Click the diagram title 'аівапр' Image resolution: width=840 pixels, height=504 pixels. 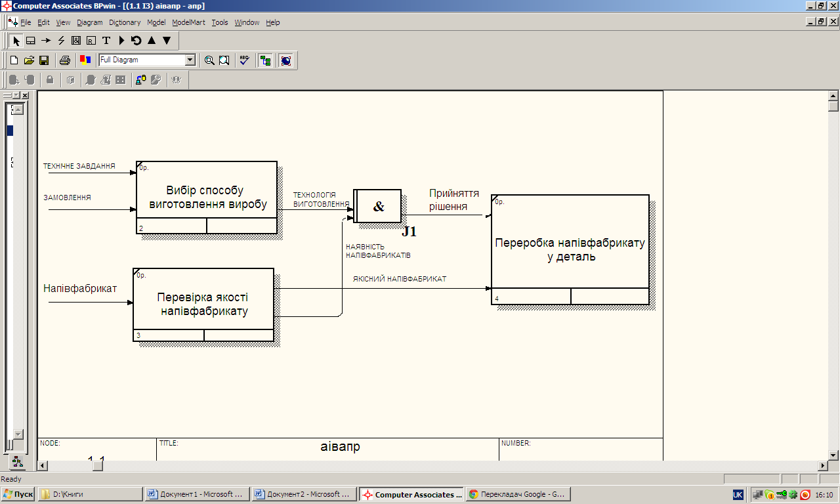point(341,447)
